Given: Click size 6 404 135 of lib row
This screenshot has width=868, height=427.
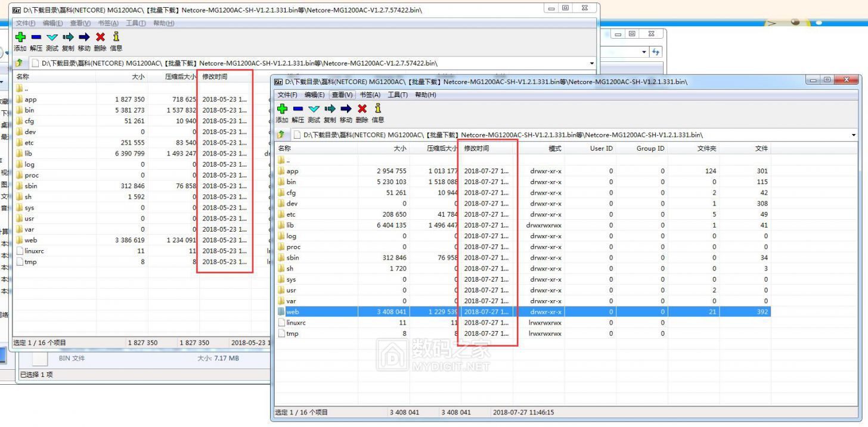Looking at the screenshot, I should click(x=392, y=225).
